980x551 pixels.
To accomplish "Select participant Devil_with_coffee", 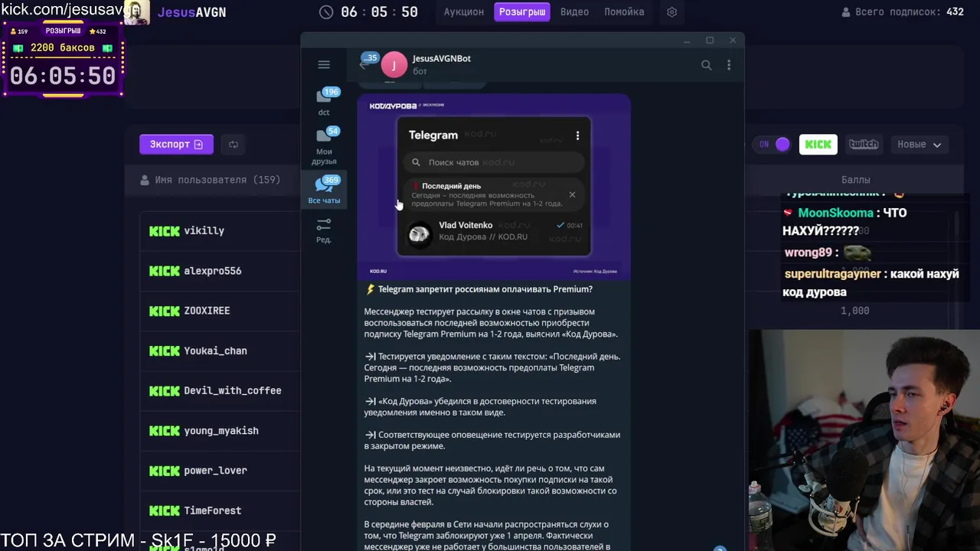I will (233, 390).
